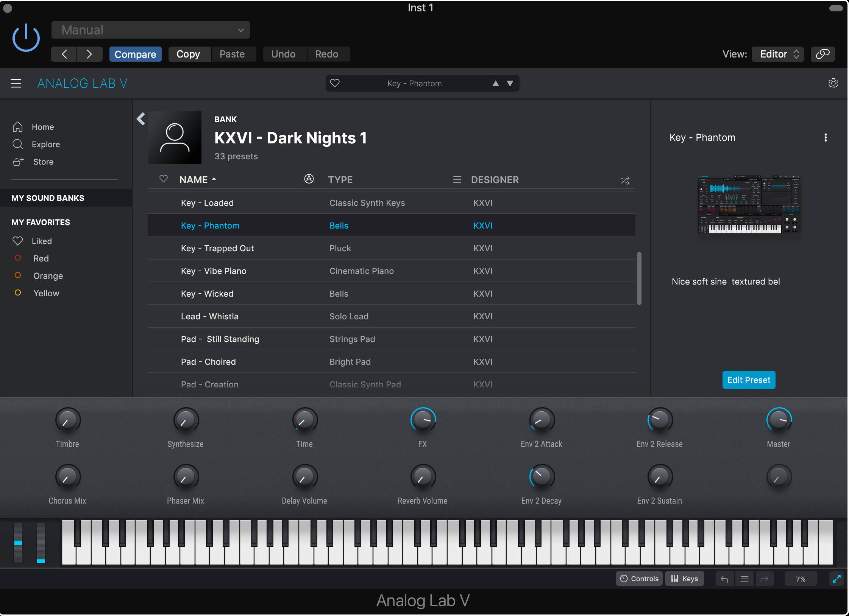Select the Lead - Whistla preset
Viewport: 849px width, 616px height.
(391, 316)
